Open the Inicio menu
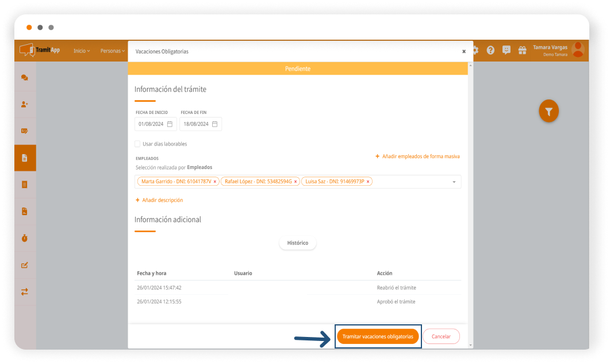Viewport: 610px width, 364px height. pos(81,51)
